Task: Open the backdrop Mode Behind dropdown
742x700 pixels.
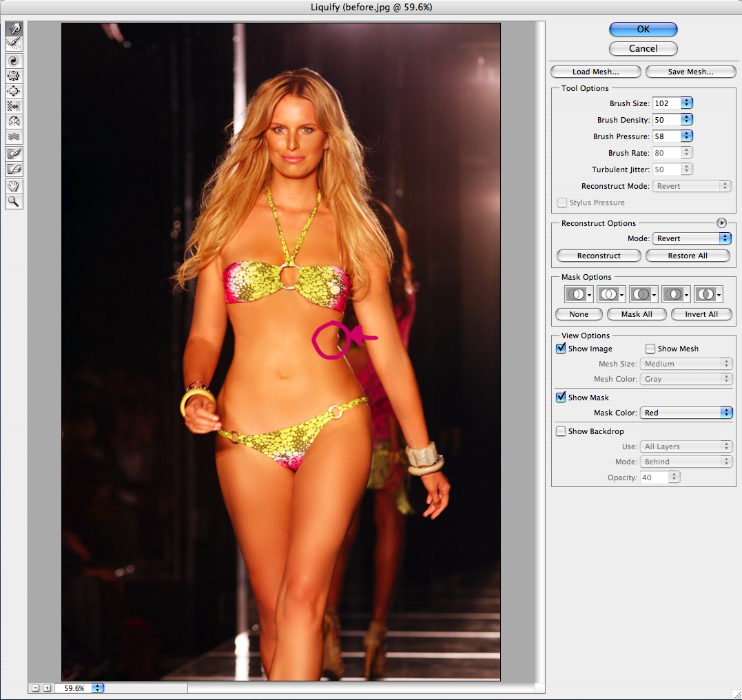Action: (x=686, y=462)
